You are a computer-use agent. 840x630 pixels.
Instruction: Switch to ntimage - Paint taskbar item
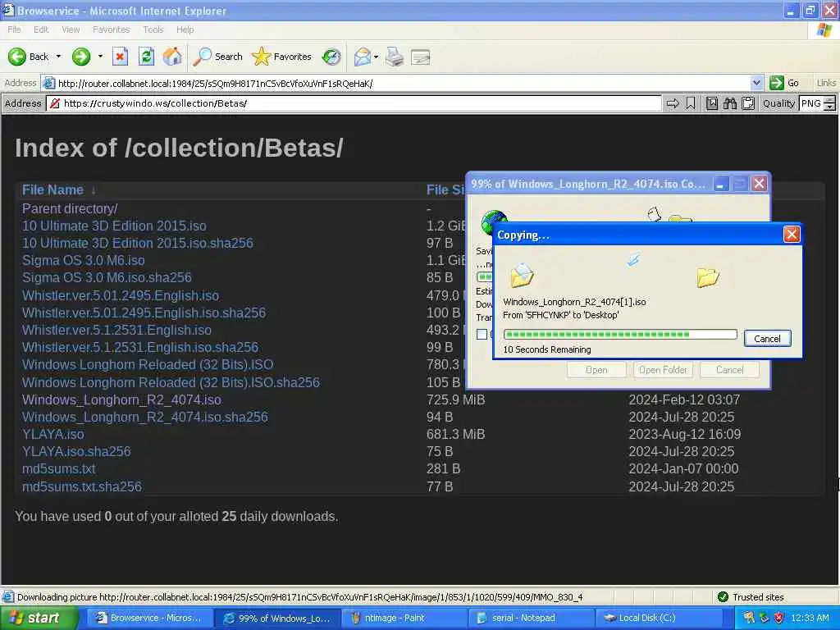[404, 618]
